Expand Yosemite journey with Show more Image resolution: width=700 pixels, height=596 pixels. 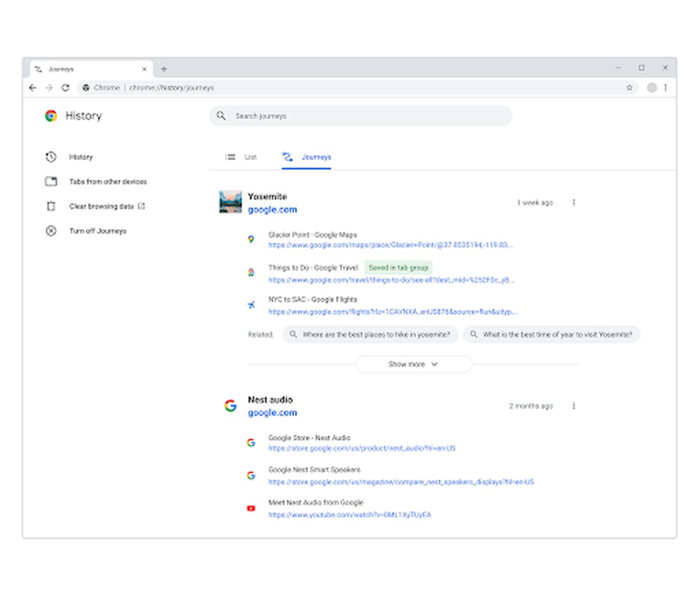pyautogui.click(x=413, y=364)
